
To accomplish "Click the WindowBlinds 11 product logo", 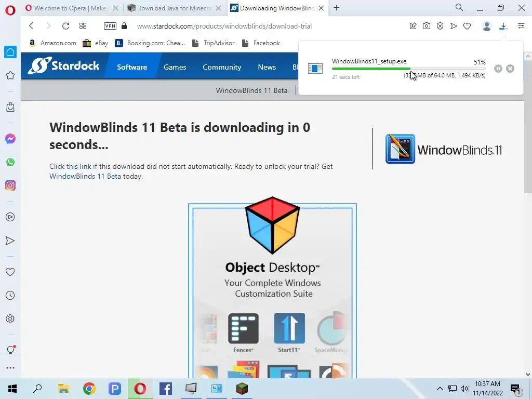I will [444, 149].
